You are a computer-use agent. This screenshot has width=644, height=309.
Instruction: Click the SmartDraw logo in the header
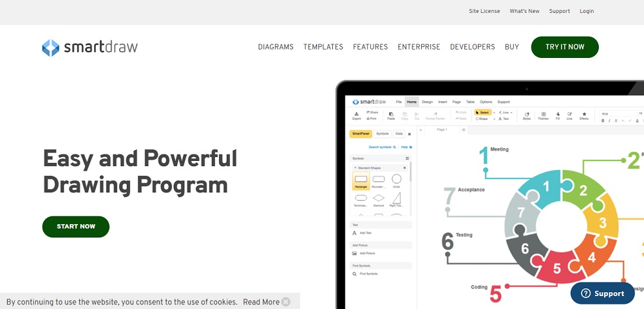pyautogui.click(x=90, y=47)
